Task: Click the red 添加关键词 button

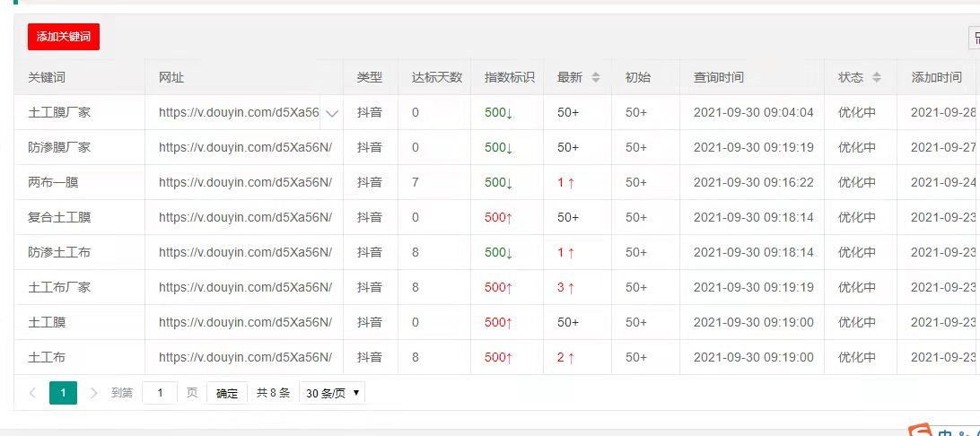Action: 64,37
